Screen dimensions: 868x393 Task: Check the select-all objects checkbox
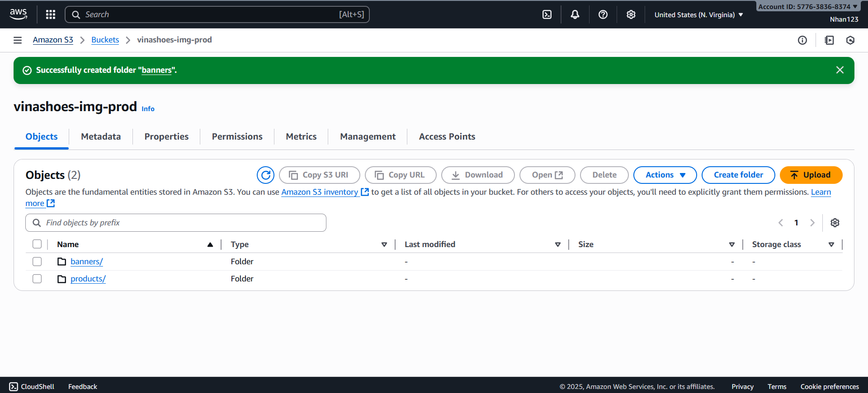pos(37,244)
